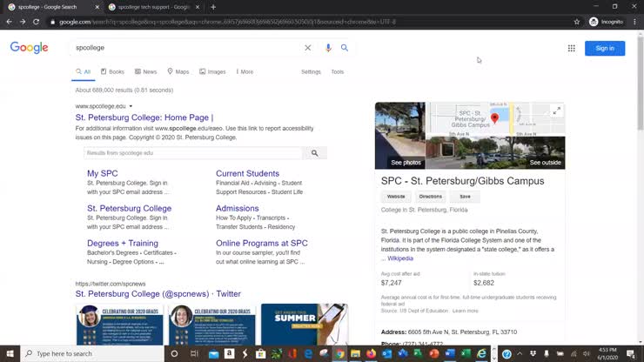Viewport: 644px width, 362px height.
Task: Open St. Petersburg College: Home Page result
Action: (x=144, y=117)
